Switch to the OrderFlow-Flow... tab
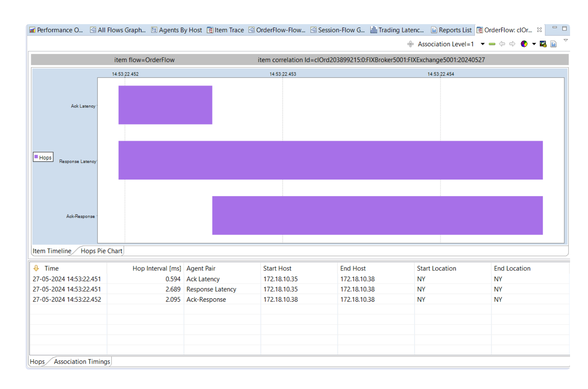Viewport: 588px width, 389px height. pos(277,30)
